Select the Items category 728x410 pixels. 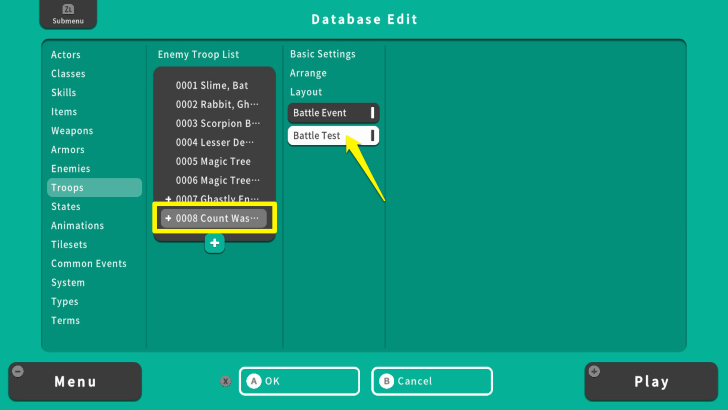point(64,112)
